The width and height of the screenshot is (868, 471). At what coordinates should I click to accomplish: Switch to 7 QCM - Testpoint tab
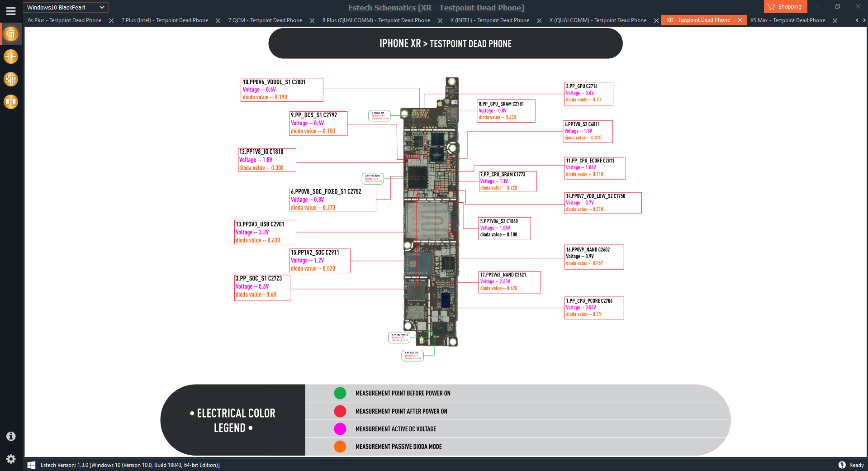[265, 20]
